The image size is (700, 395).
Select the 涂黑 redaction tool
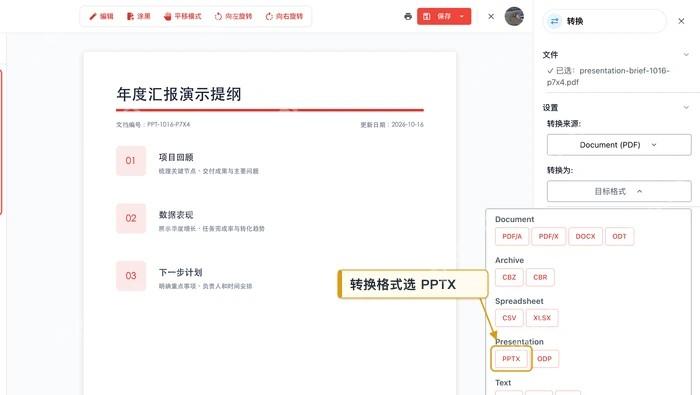pos(138,17)
